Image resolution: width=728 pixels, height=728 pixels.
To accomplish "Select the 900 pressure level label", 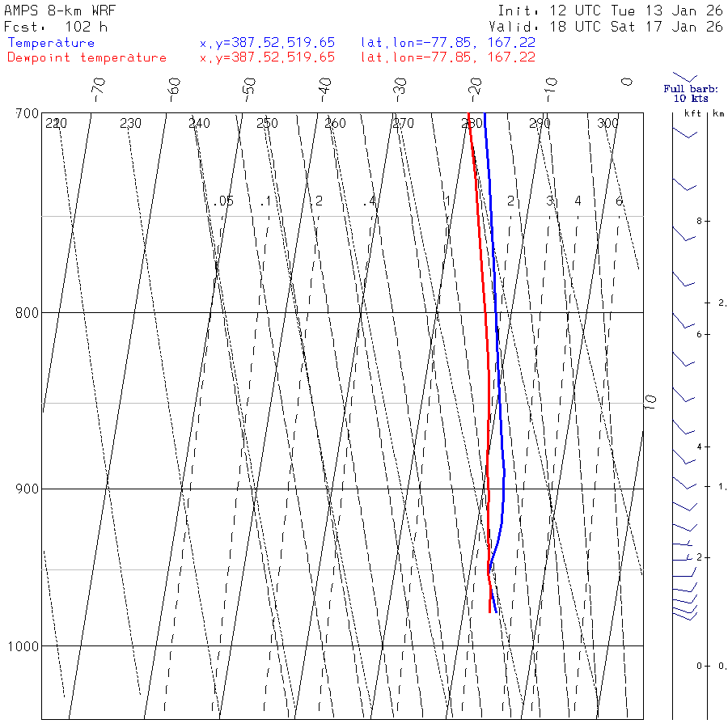I will [27, 489].
